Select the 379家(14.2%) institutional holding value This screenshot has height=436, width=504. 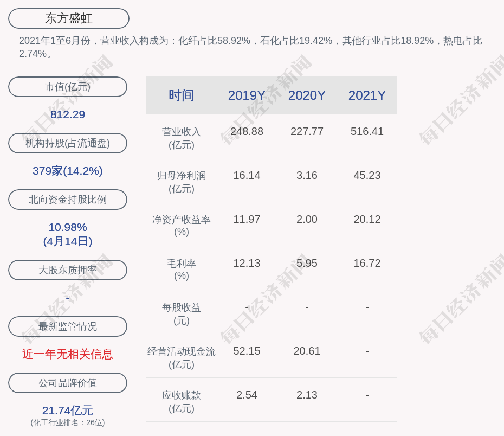point(68,171)
